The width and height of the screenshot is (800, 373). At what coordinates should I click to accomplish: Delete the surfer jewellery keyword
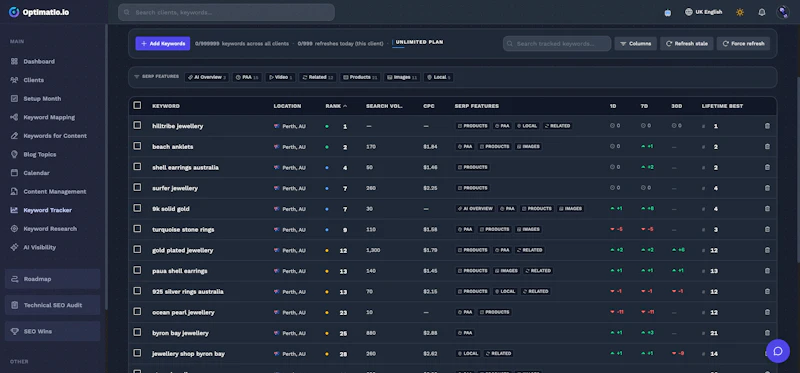[767, 188]
